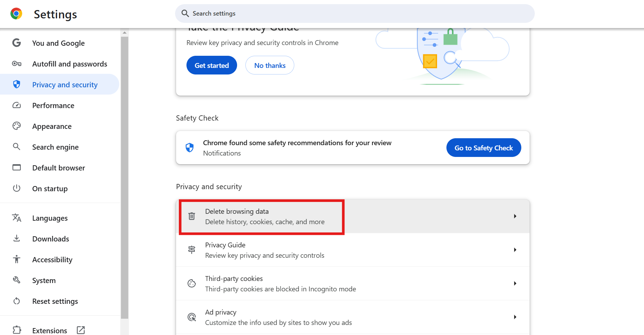This screenshot has height=335, width=644.
Task: Click the Chrome logo icon
Action: click(16, 14)
